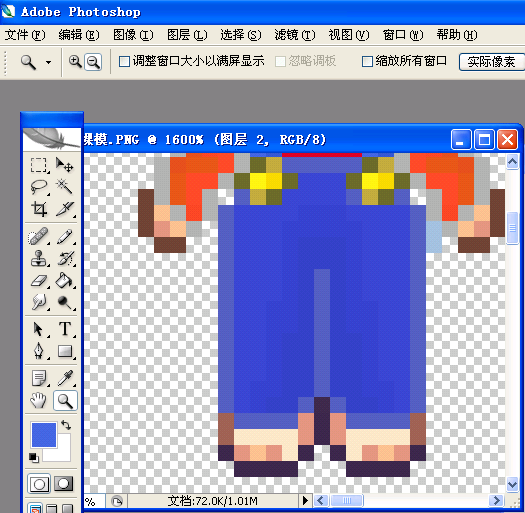Viewport: 525px width, 513px height.
Task: Select the History Brush tool
Action: (x=64, y=259)
